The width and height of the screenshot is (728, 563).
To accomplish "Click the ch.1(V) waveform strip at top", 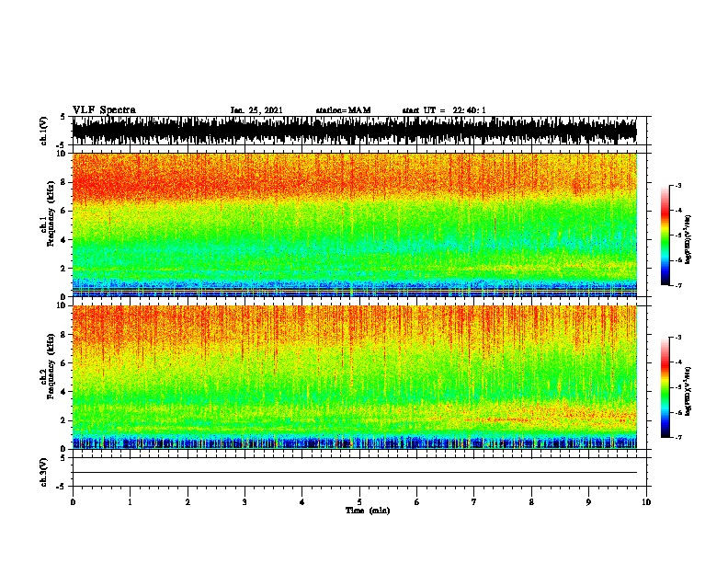I will 355,131.
